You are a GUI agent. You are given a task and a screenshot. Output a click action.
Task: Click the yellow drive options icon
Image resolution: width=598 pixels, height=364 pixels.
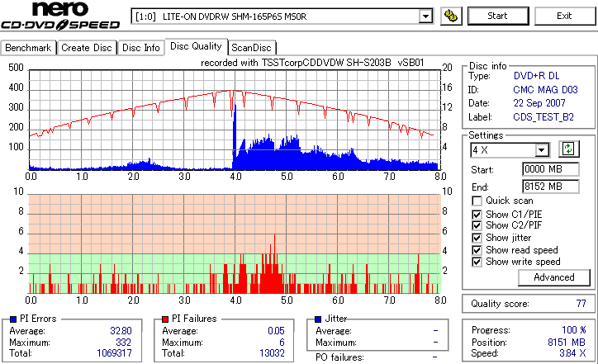click(x=451, y=16)
